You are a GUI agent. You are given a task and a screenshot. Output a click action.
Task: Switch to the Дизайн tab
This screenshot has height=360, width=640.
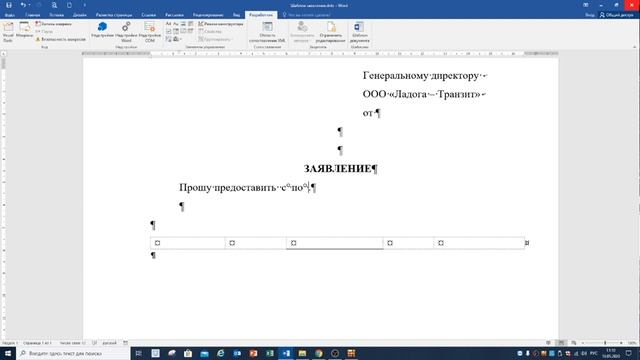coord(80,15)
